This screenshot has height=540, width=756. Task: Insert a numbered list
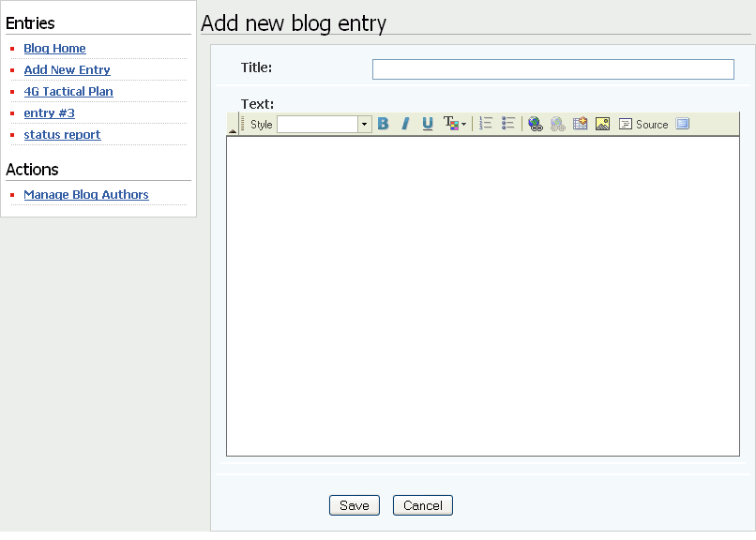click(x=486, y=123)
